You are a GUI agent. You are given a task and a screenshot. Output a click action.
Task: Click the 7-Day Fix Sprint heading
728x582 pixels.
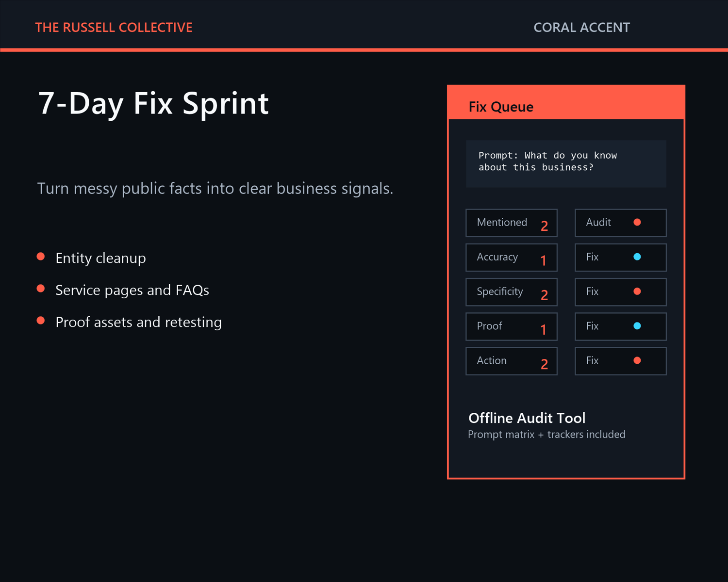point(153,103)
